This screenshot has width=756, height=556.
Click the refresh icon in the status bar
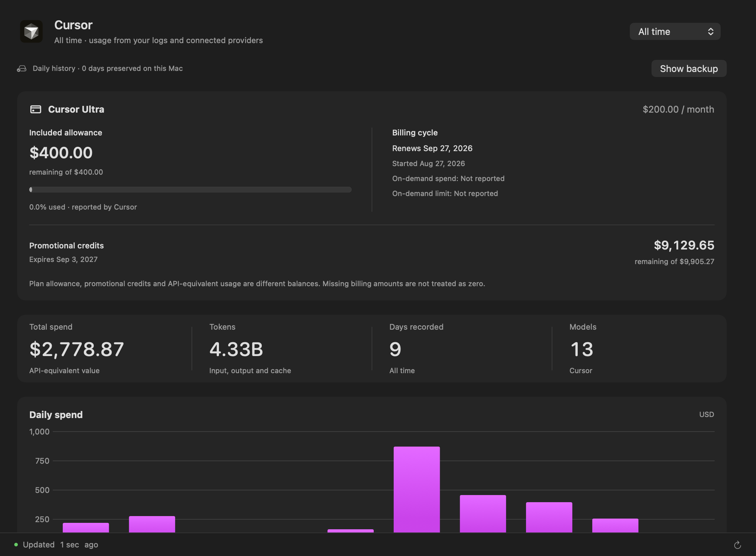(x=737, y=545)
